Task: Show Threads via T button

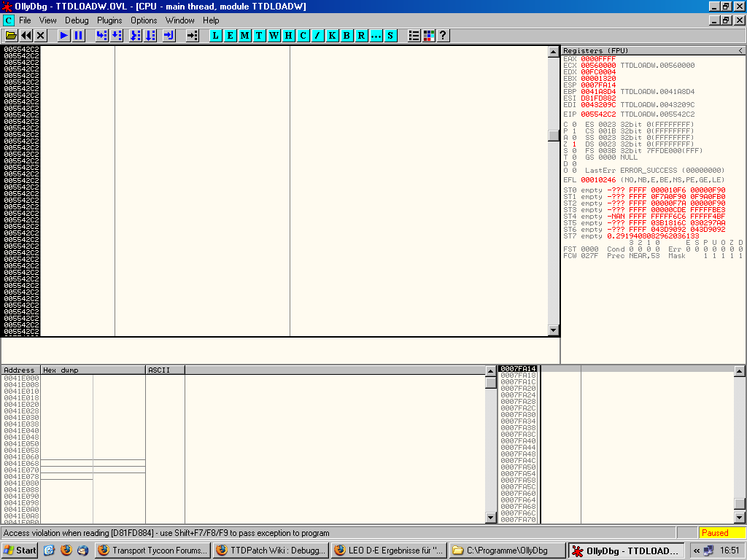Action: [x=260, y=36]
